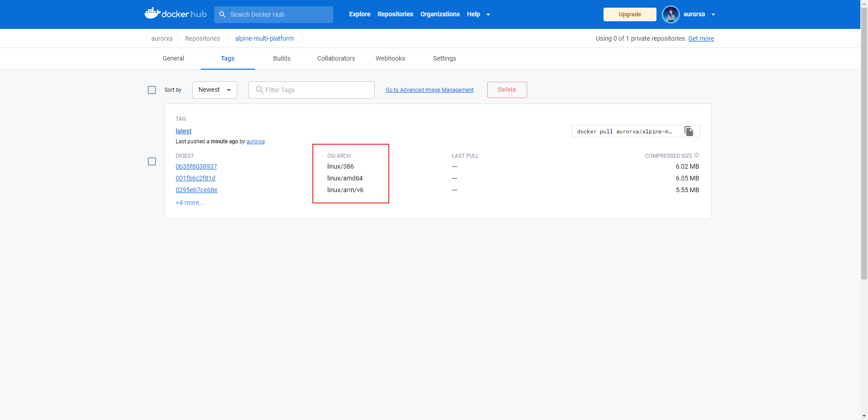The image size is (868, 420).
Task: Select the Tags tab
Action: tap(228, 58)
